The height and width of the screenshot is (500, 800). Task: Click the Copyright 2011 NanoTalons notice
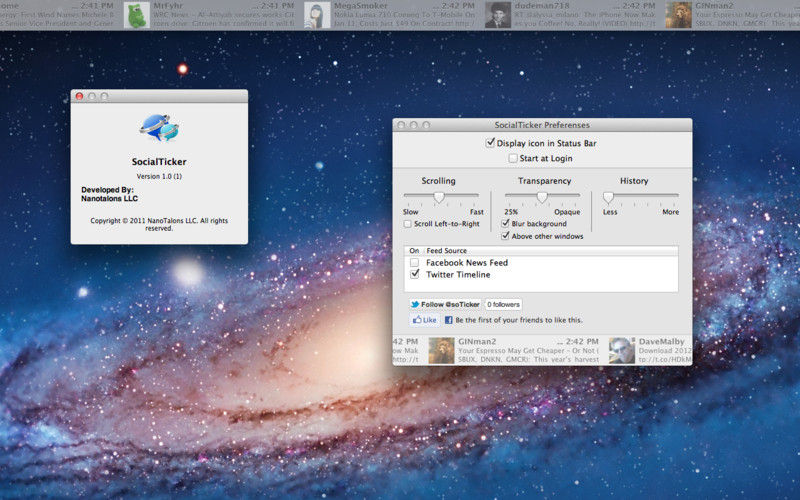pyautogui.click(x=159, y=224)
